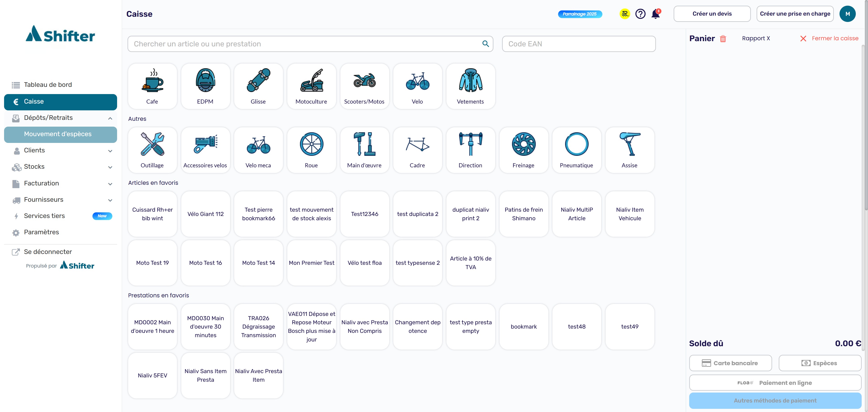Click the search magnifier icon
Viewport: 868px width, 412px height.
tap(486, 44)
